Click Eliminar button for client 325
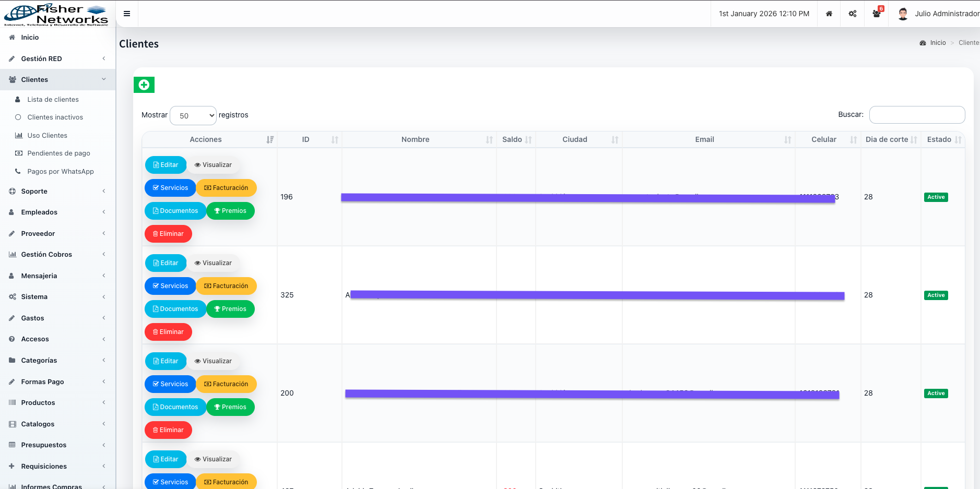The image size is (980, 489). tap(168, 332)
